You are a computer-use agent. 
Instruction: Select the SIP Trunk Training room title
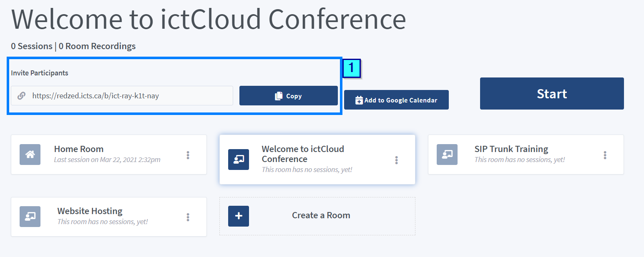click(x=511, y=149)
